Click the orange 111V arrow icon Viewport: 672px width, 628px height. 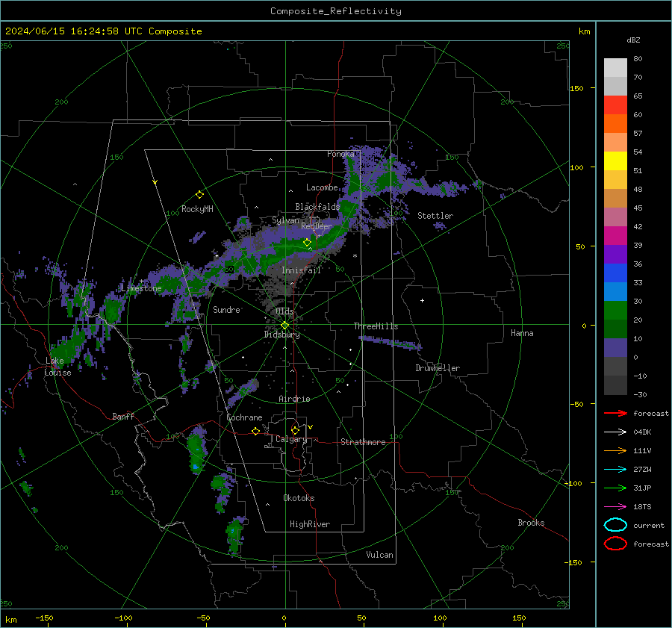click(615, 450)
